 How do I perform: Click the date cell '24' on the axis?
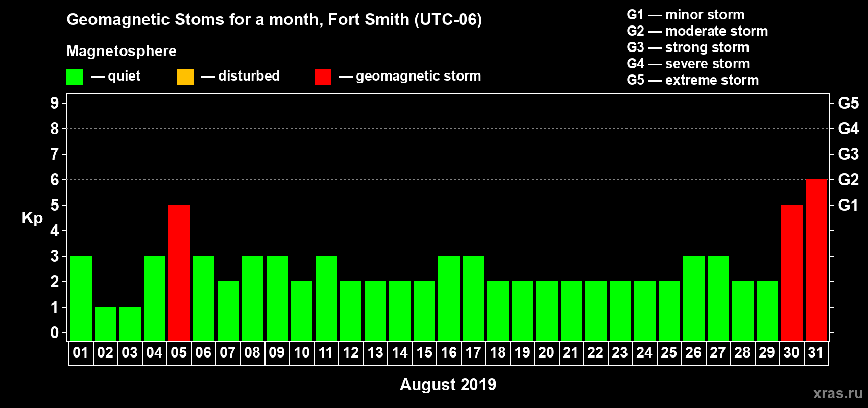click(645, 353)
